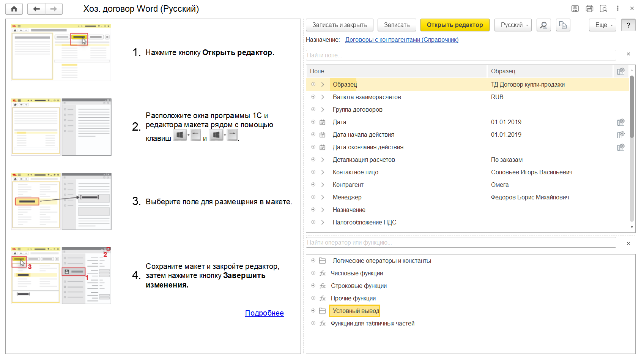Screen dimensions: 644x357
Task: Click the printer icon in title bar
Action: pyautogui.click(x=589, y=8)
